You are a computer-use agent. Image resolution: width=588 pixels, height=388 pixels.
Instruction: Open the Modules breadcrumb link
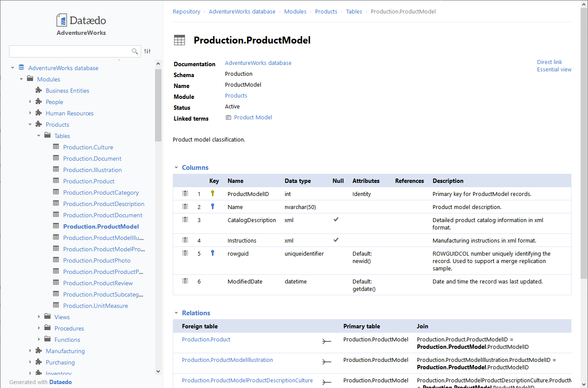[295, 11]
